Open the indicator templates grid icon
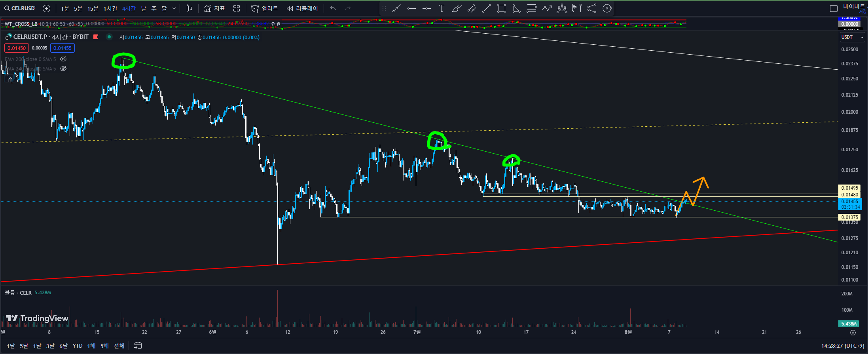 [x=237, y=8]
